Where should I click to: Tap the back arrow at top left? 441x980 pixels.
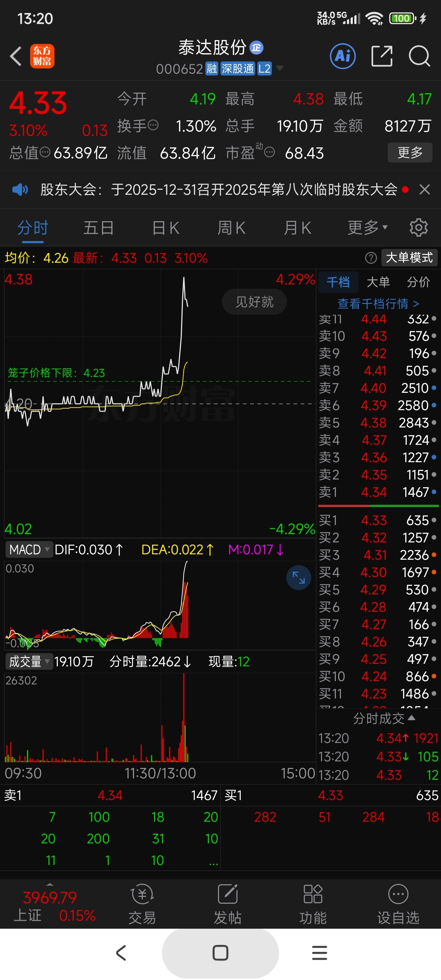click(x=16, y=56)
